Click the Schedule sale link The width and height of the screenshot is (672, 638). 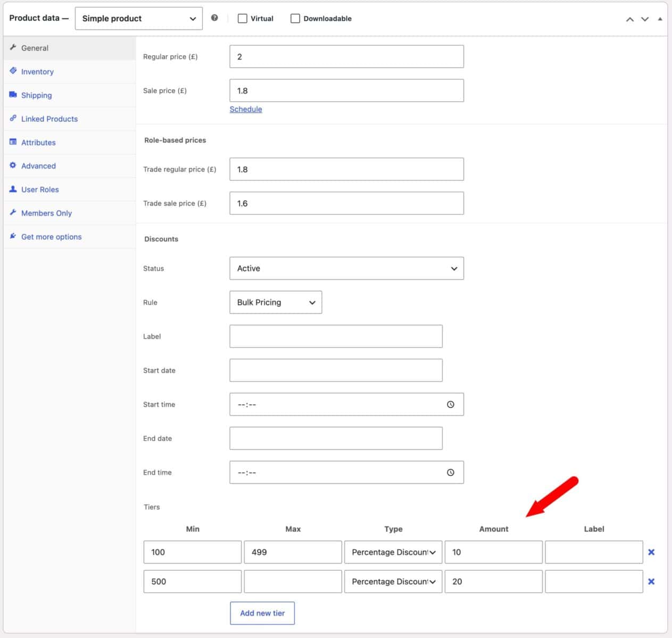(x=246, y=109)
